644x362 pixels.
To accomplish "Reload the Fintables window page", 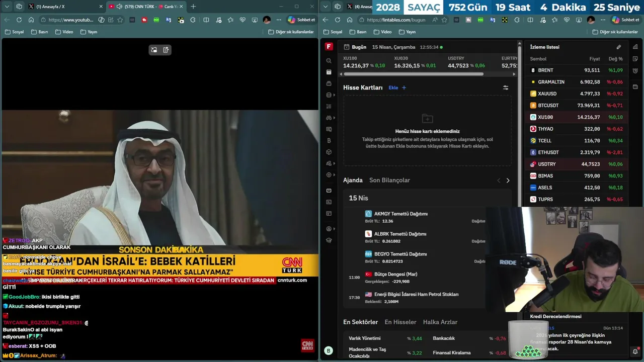I will tap(337, 20).
